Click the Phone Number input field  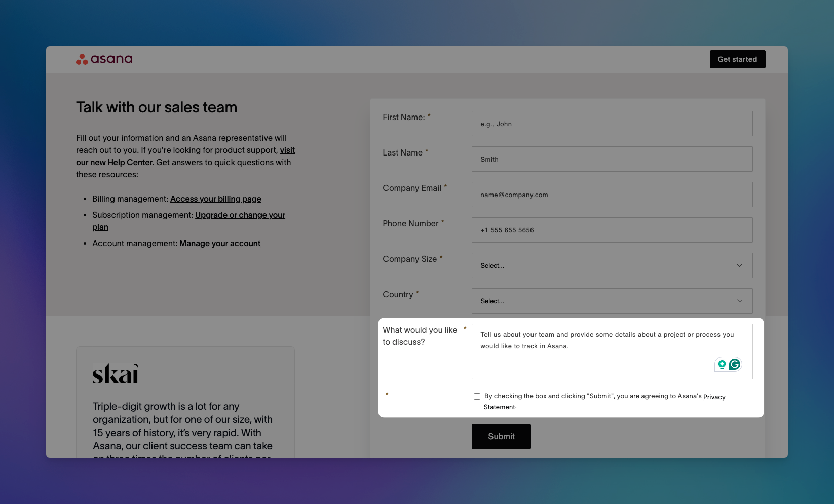612,230
